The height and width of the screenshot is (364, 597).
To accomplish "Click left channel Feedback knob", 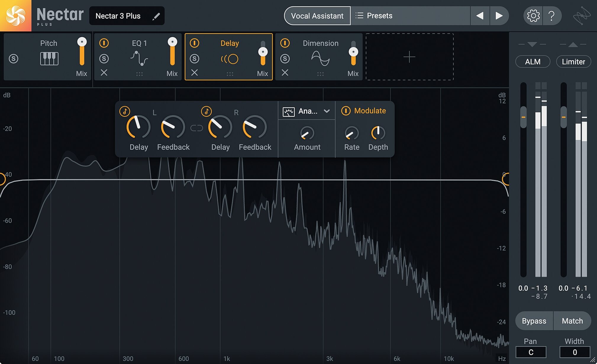I will click(173, 127).
